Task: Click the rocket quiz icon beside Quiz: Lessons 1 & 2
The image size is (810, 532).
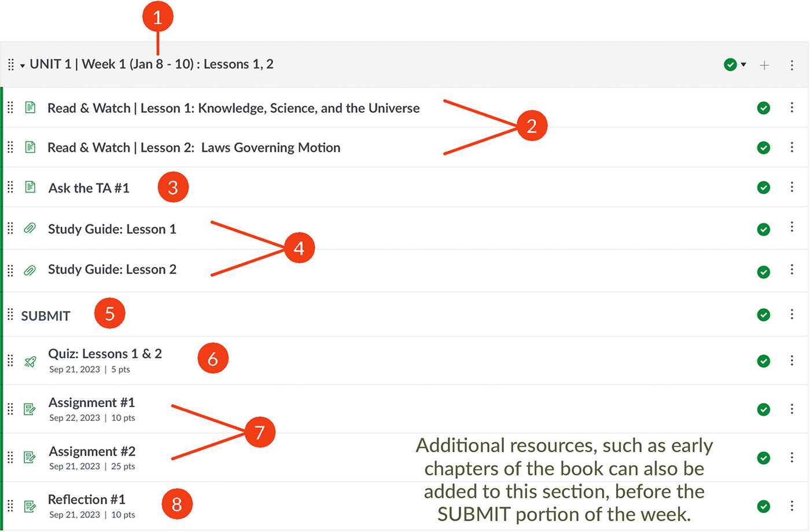Action: 30,360
